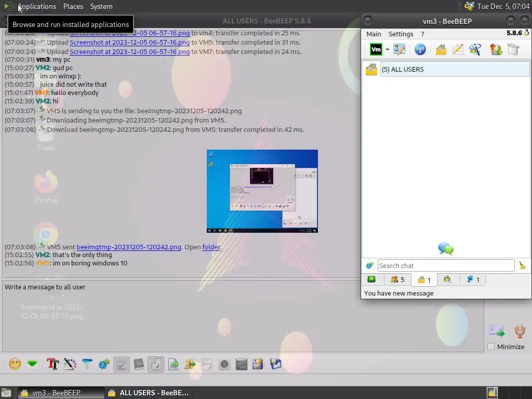Switch to the users tab showing 5

point(397,280)
